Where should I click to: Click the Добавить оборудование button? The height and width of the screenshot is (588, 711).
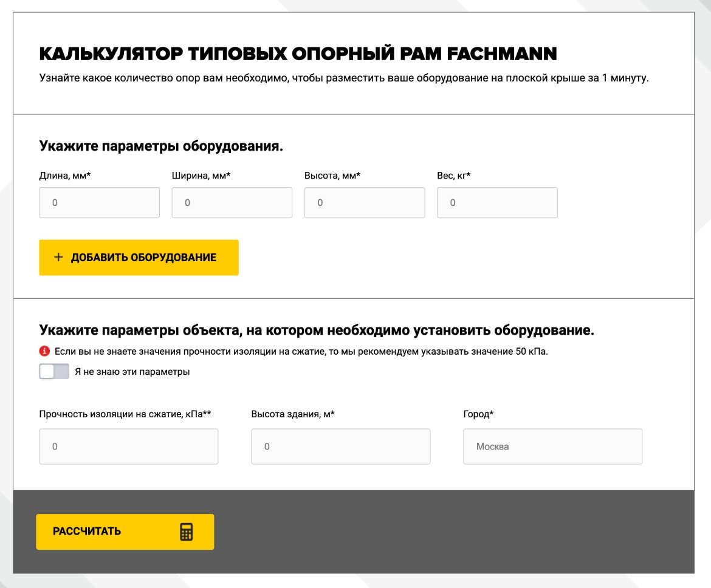pyautogui.click(x=139, y=258)
